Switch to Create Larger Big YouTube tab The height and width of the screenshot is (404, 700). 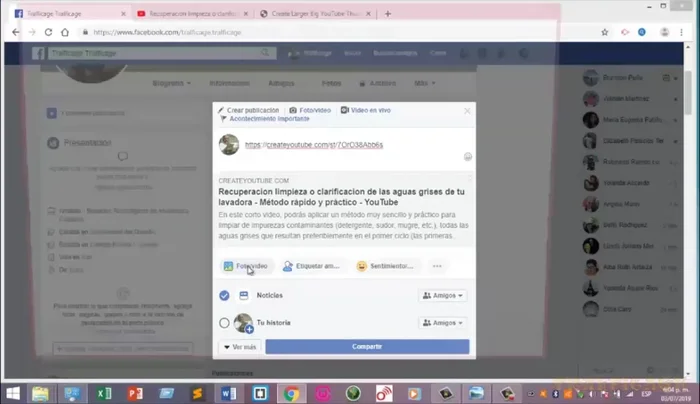tap(315, 14)
